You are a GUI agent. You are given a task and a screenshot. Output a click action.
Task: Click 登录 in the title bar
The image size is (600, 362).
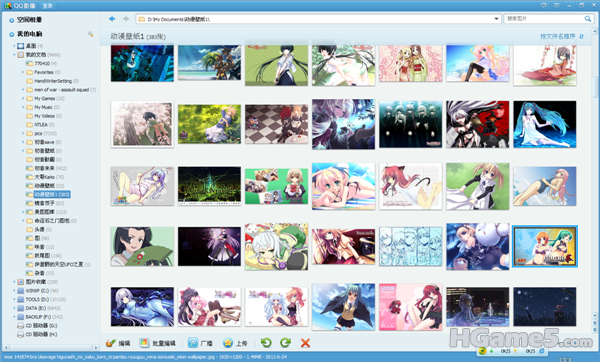coord(47,6)
